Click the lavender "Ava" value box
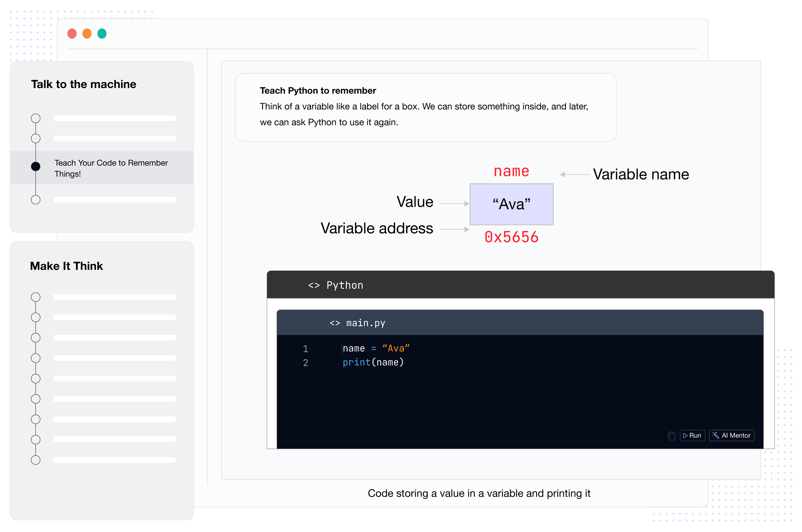This screenshot has height=532, width=802. tap(511, 204)
